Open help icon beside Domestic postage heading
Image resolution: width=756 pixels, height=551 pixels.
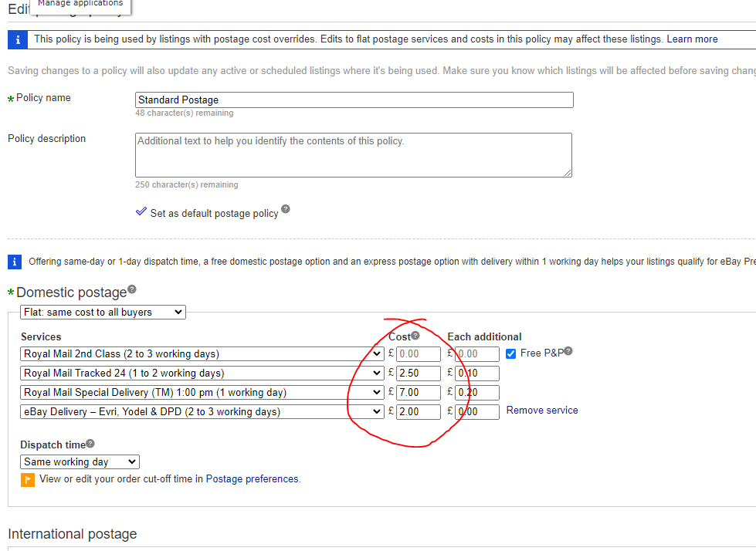131,289
